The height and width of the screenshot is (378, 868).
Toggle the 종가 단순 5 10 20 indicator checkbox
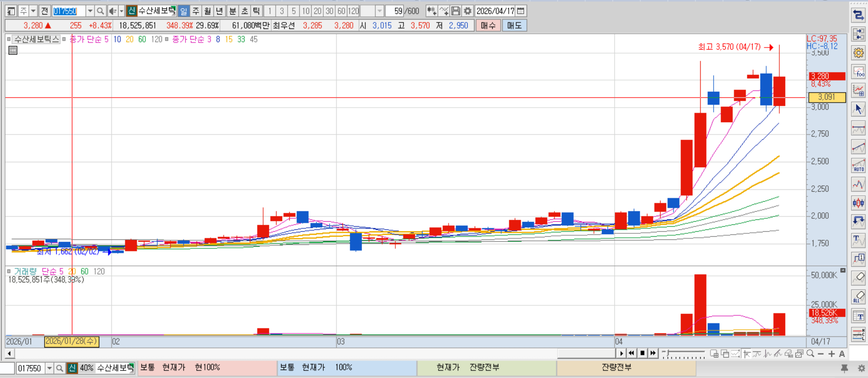(x=64, y=39)
